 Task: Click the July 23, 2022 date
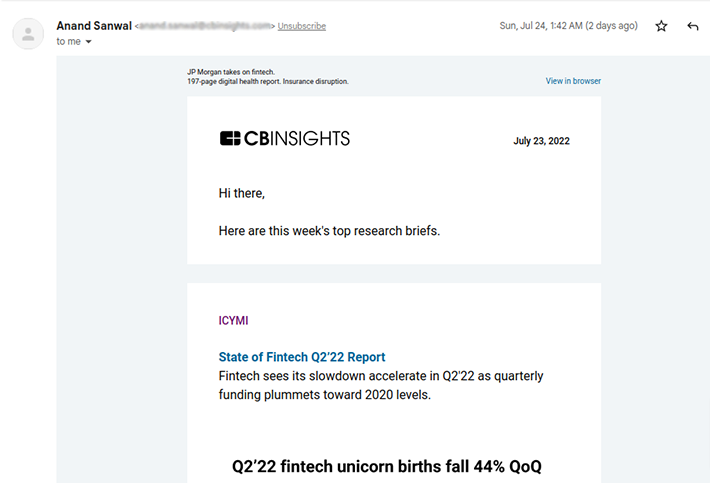(541, 141)
